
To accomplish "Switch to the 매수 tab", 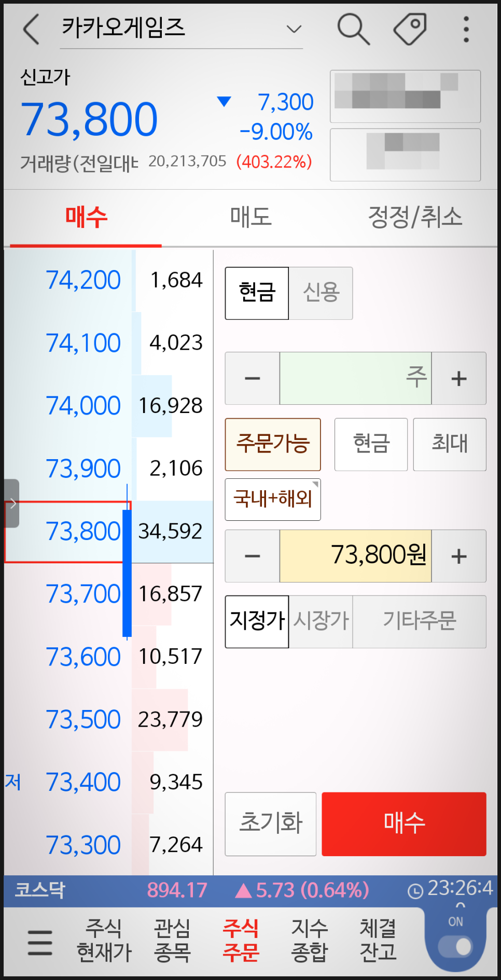I will [x=86, y=217].
